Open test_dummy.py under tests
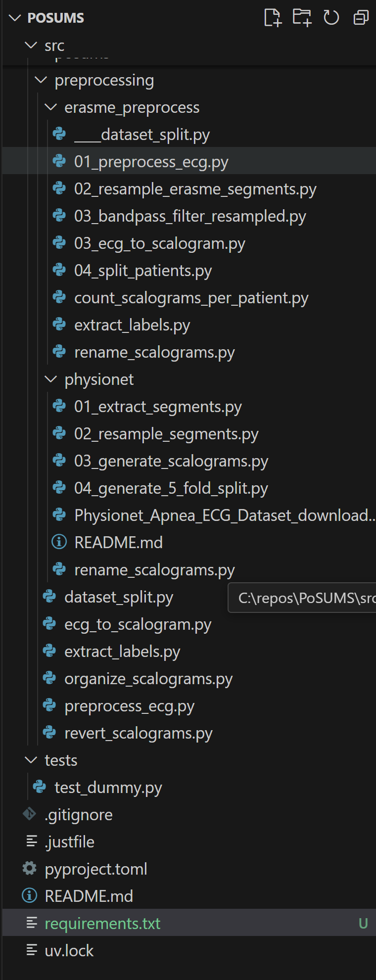Viewport: 376px width, 980px height. point(108,788)
